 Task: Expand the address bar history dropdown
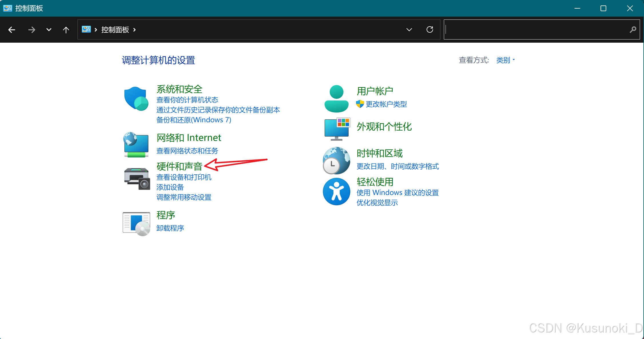(x=409, y=30)
